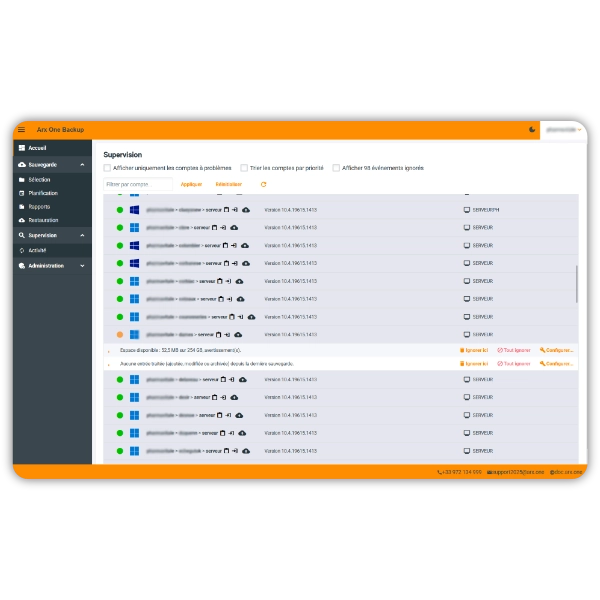
Task: Click the Accueil dashboard icon
Action: pos(22,148)
